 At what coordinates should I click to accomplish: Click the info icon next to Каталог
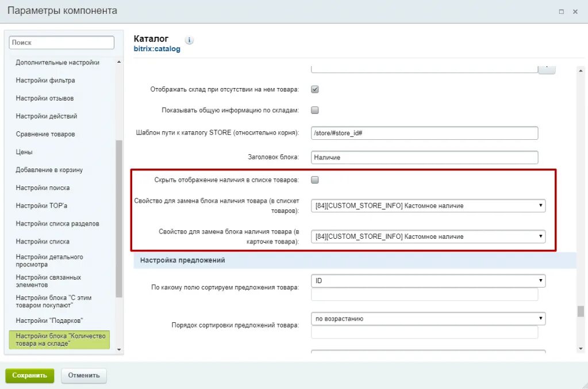[x=189, y=40]
